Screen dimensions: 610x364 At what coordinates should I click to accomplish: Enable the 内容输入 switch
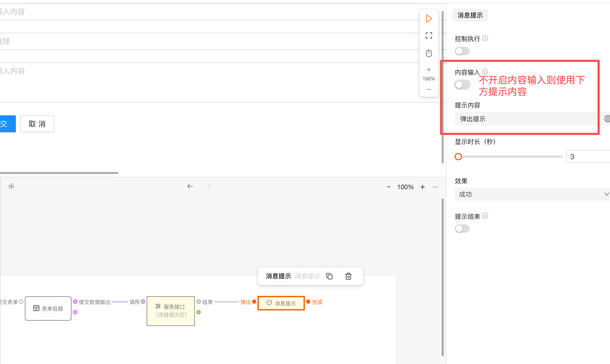(x=462, y=85)
